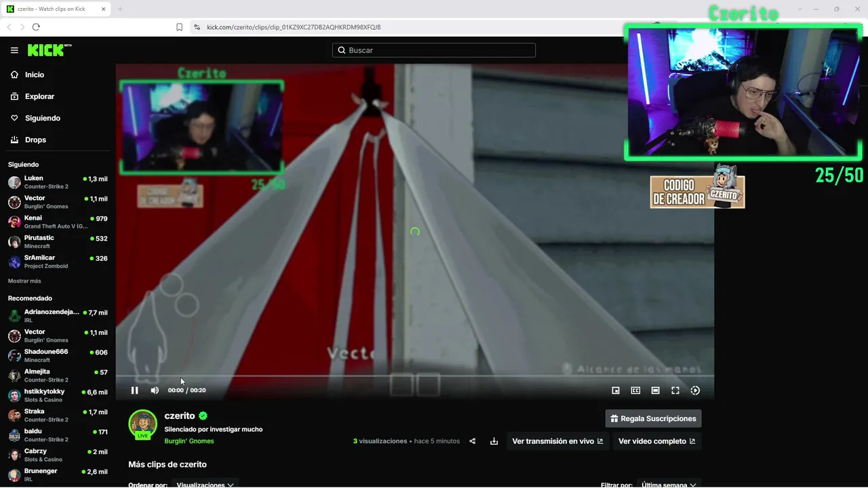Bookmark this page with the bookmark icon

(179, 27)
